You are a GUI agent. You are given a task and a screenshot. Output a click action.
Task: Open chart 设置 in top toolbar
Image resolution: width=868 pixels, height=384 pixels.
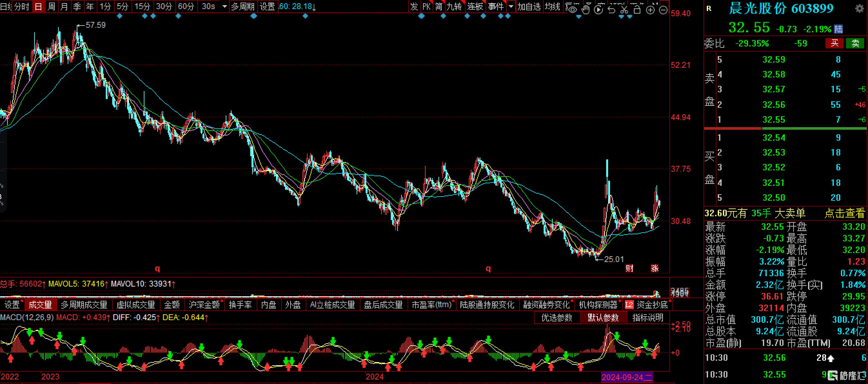268,6
